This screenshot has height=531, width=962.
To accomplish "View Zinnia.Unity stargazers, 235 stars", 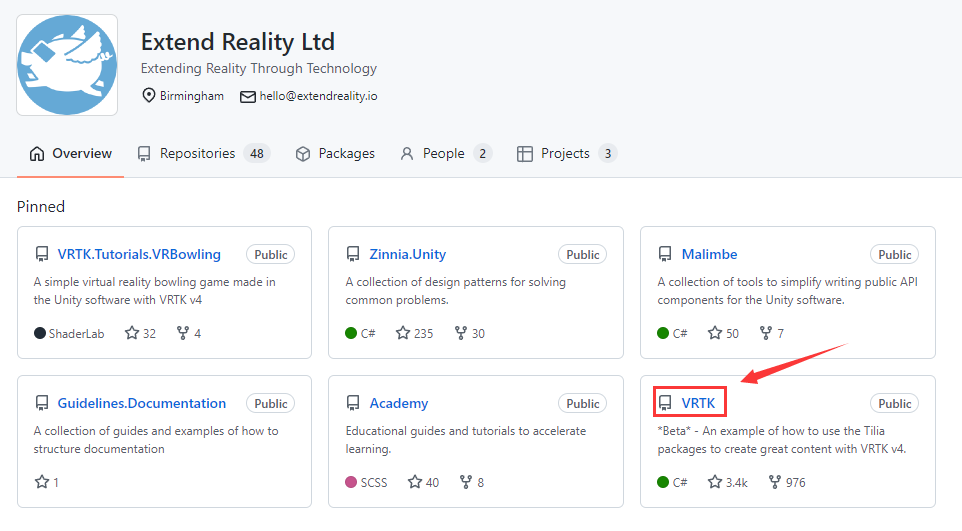I will click(415, 333).
